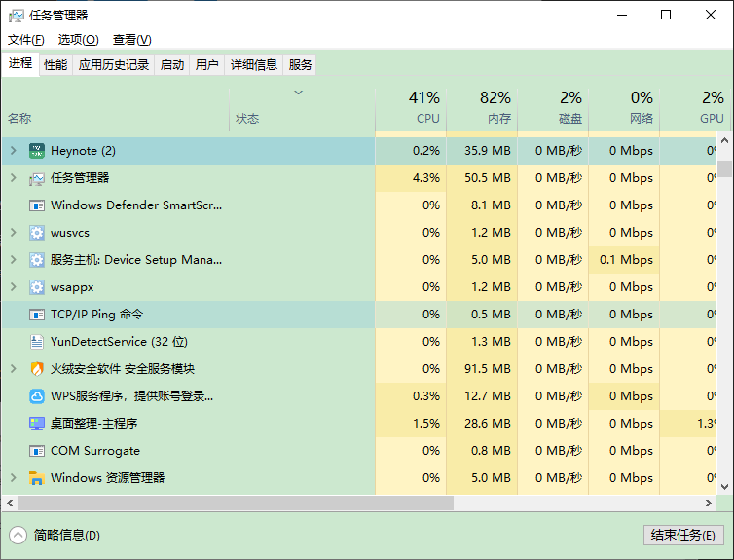Sort processes by 内存 column
The height and width of the screenshot is (560, 734).
point(482,109)
